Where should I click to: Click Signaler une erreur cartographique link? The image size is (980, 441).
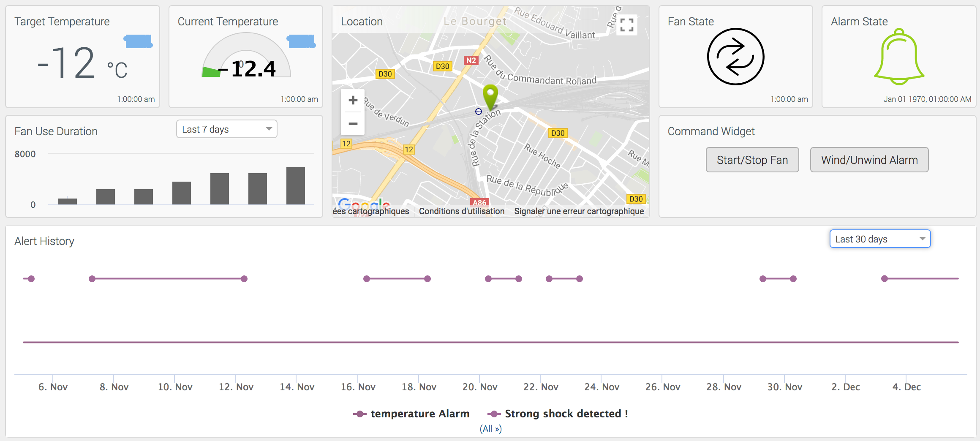(579, 211)
